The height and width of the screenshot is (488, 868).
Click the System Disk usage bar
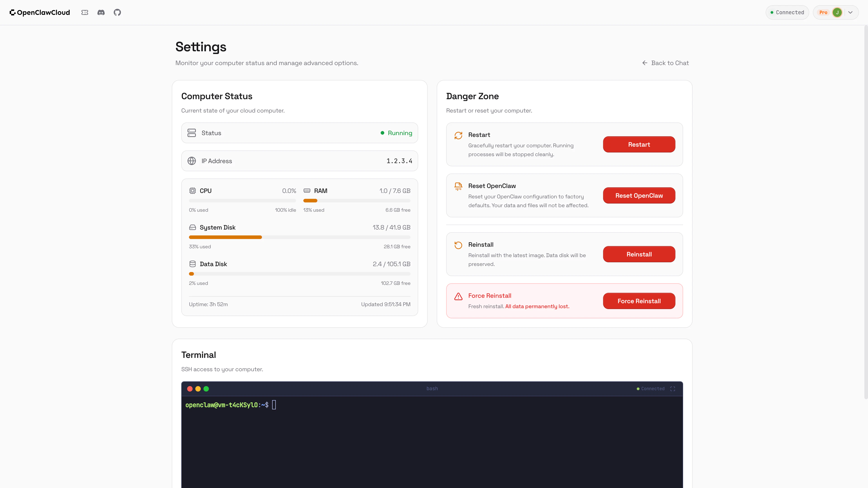click(299, 237)
